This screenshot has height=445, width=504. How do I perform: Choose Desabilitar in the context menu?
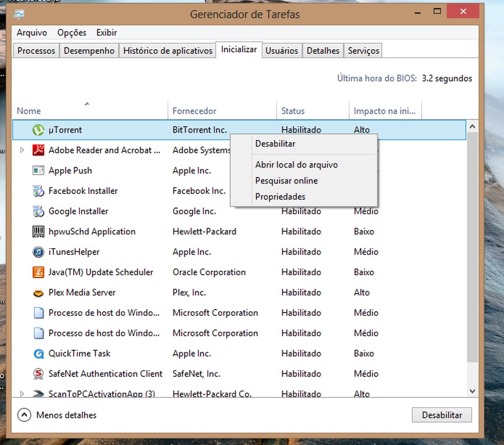click(304, 144)
